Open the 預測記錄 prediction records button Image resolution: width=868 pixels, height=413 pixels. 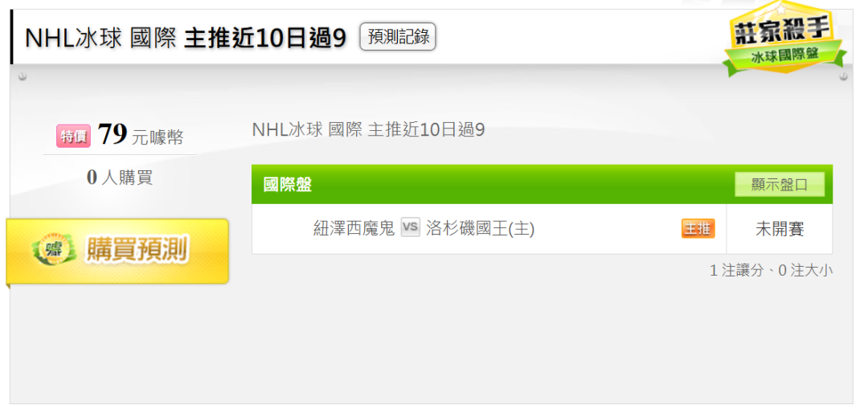tap(398, 37)
